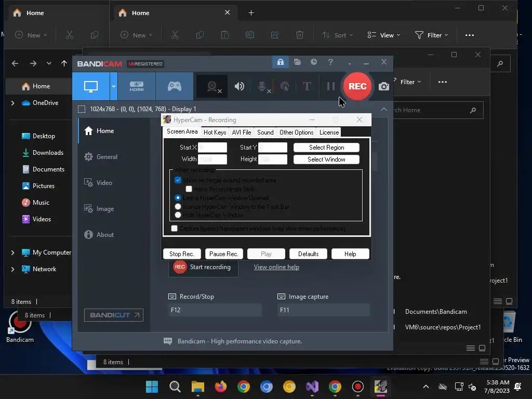Click the Start Y input field
Viewport: 532px width, 399px height.
coord(273,148)
